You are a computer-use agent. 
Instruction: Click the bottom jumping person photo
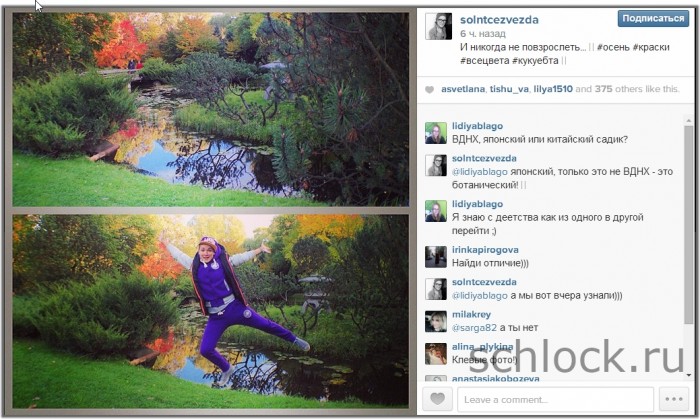pyautogui.click(x=210, y=311)
